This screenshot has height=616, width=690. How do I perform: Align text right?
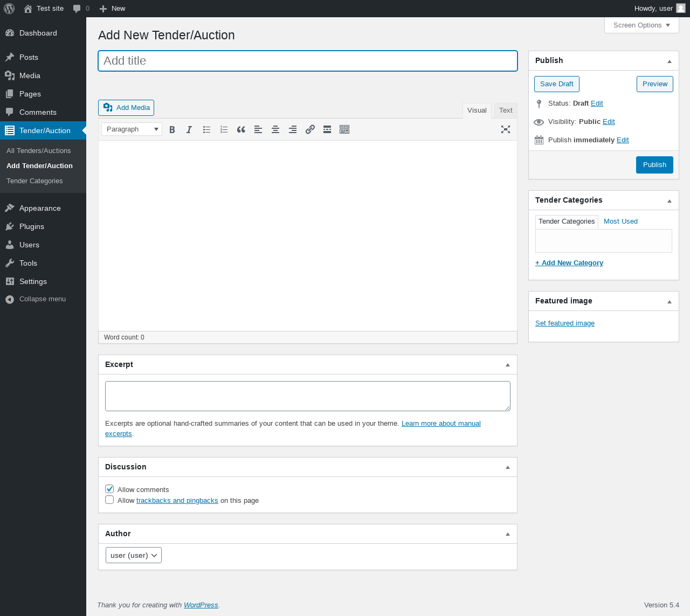pyautogui.click(x=293, y=129)
